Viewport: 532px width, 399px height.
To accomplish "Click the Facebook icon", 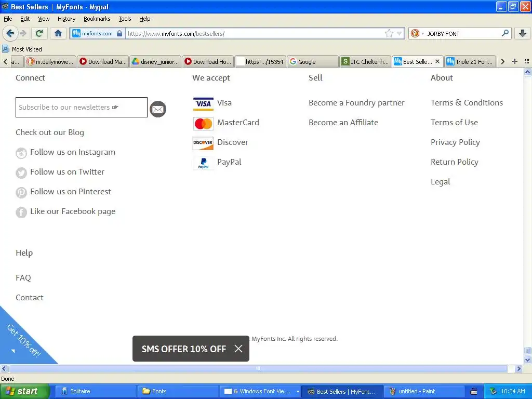I will tap(21, 212).
